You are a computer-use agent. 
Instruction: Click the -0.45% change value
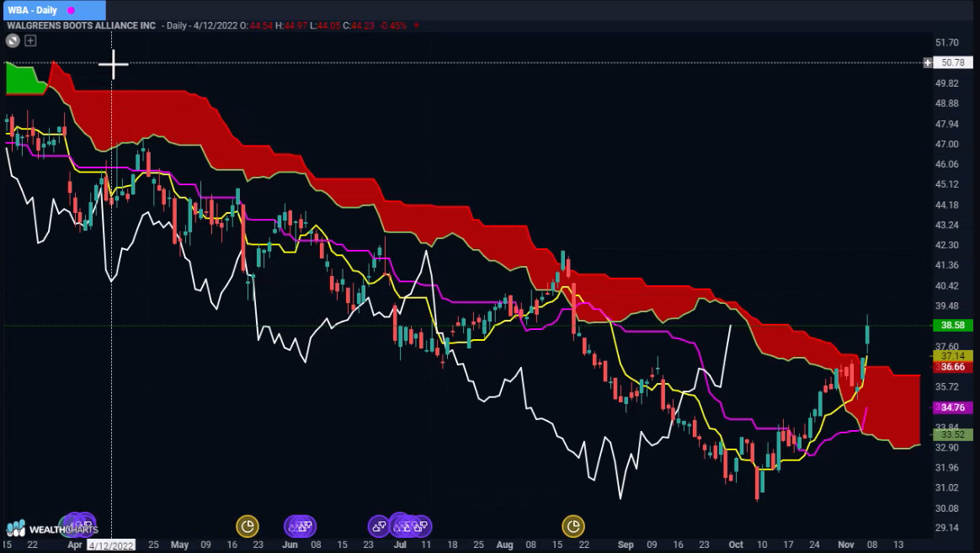pos(392,25)
